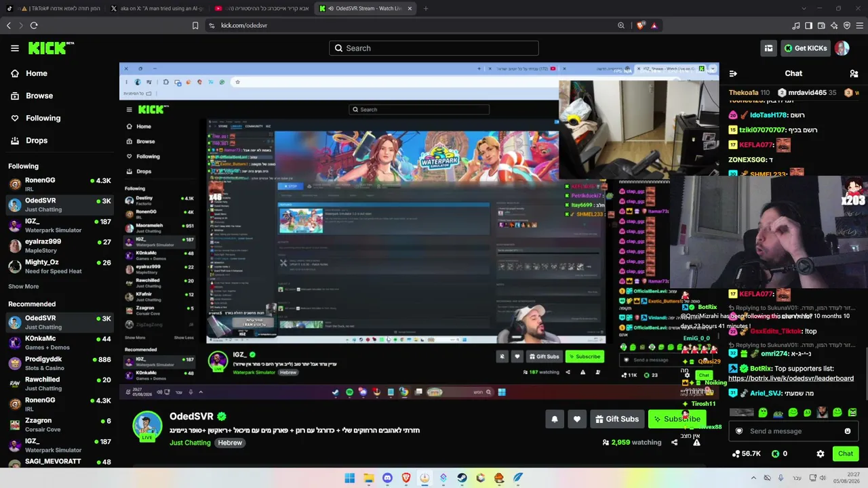Screen dimensions: 868x488
Task: Open Kick store icon next to Get KICKs
Action: pos(768,48)
